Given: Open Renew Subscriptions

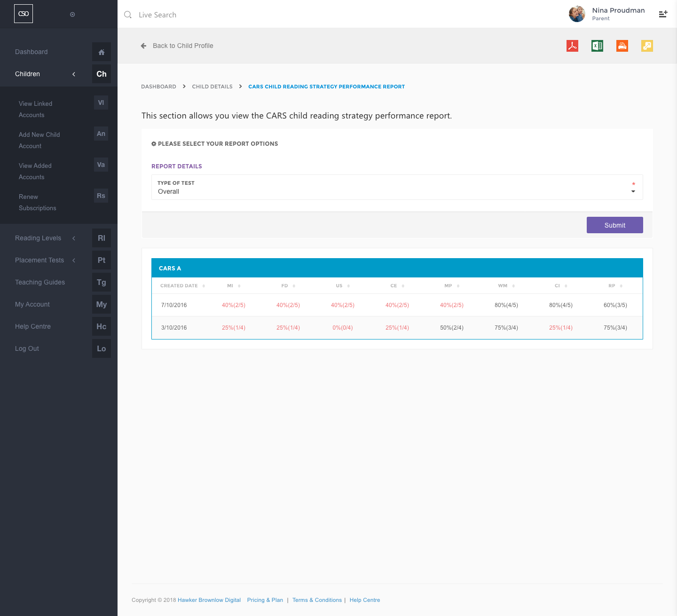Looking at the screenshot, I should [x=38, y=202].
